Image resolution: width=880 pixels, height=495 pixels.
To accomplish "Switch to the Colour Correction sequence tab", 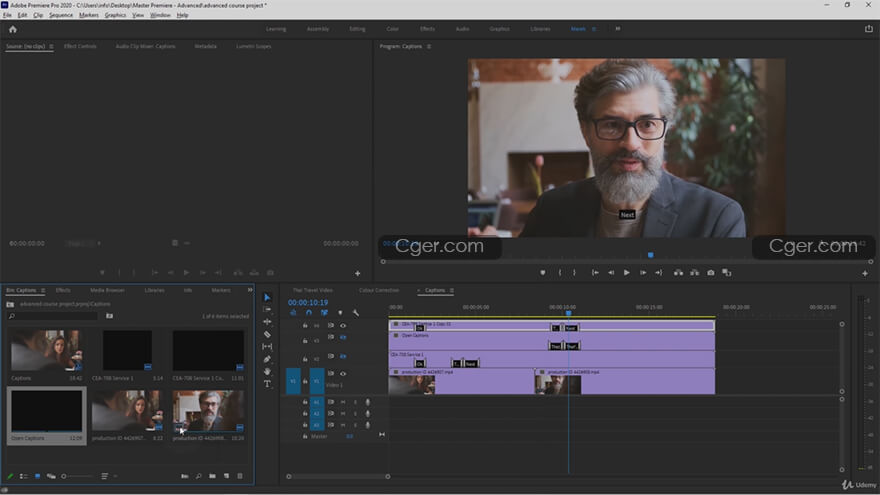I will [x=378, y=290].
